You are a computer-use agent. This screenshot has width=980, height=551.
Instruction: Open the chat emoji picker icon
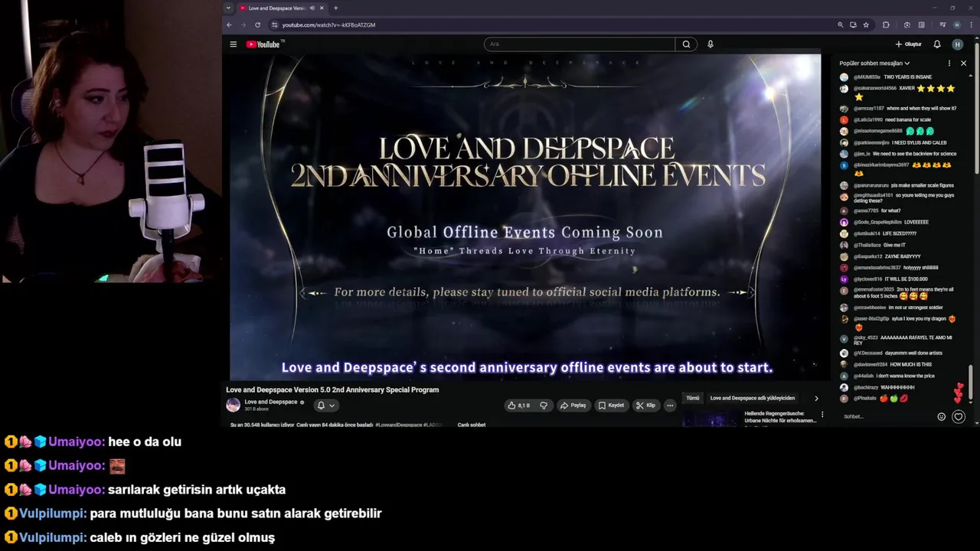pyautogui.click(x=942, y=416)
